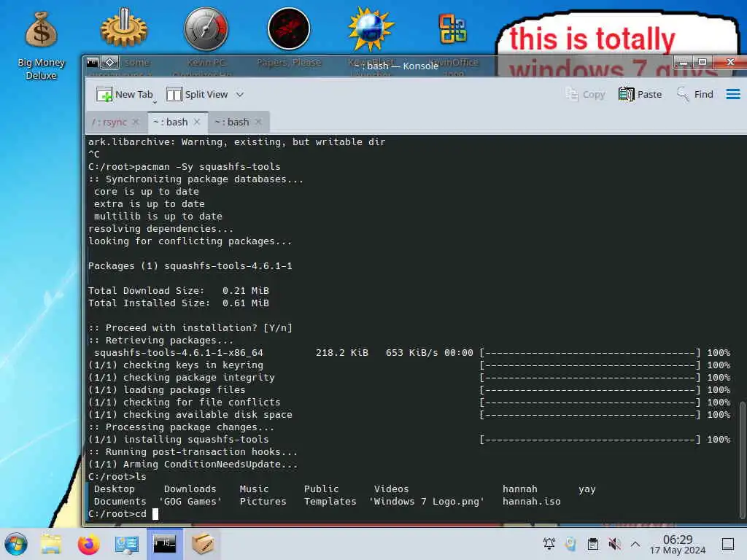The height and width of the screenshot is (560, 747).
Task: Click ':: Synchronizing package databases...' line
Action: (196, 179)
